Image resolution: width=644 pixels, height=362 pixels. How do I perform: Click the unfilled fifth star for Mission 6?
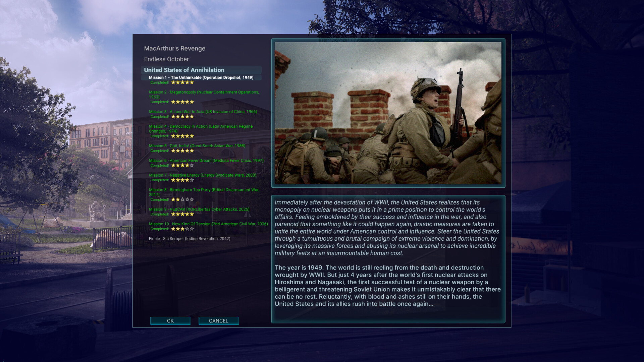192,165
